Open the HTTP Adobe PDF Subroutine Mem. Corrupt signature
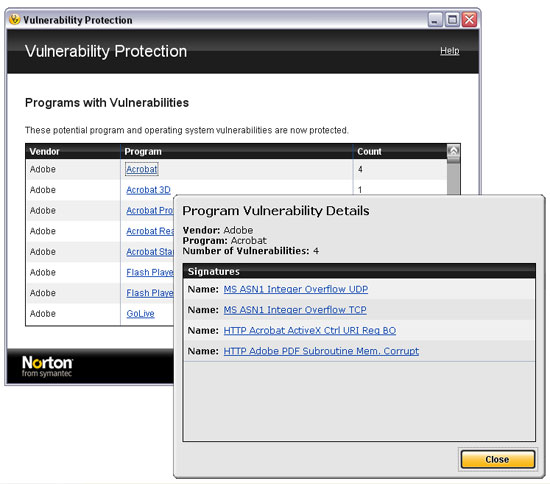The image size is (550, 484). 321,351
